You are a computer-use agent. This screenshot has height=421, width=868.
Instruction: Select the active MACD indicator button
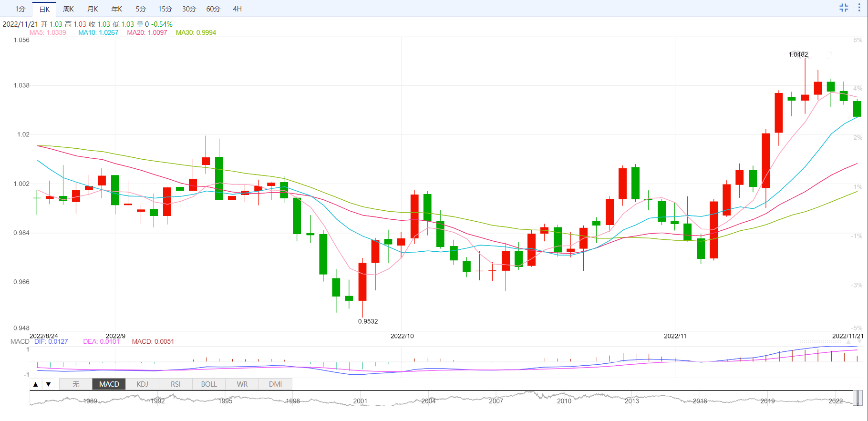[109, 384]
